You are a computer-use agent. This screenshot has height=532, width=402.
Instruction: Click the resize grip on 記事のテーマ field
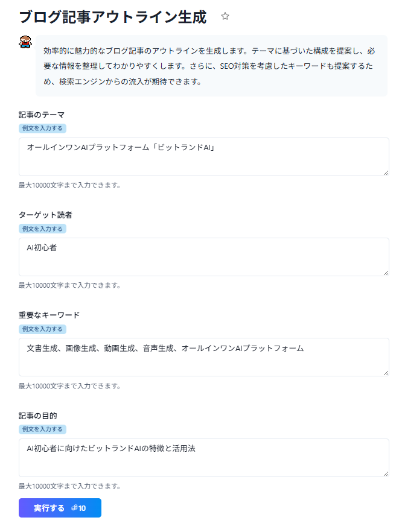tap(386, 173)
